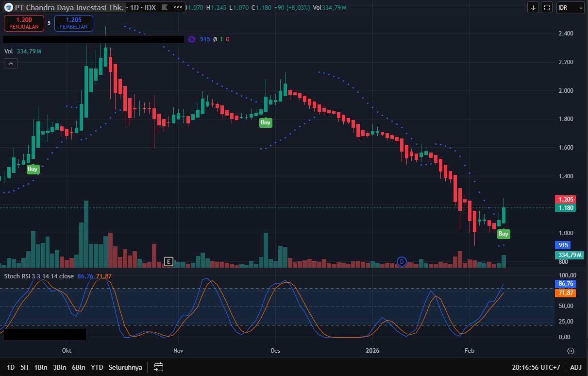
Task: Open chart settings hexagon icon
Action: click(571, 351)
